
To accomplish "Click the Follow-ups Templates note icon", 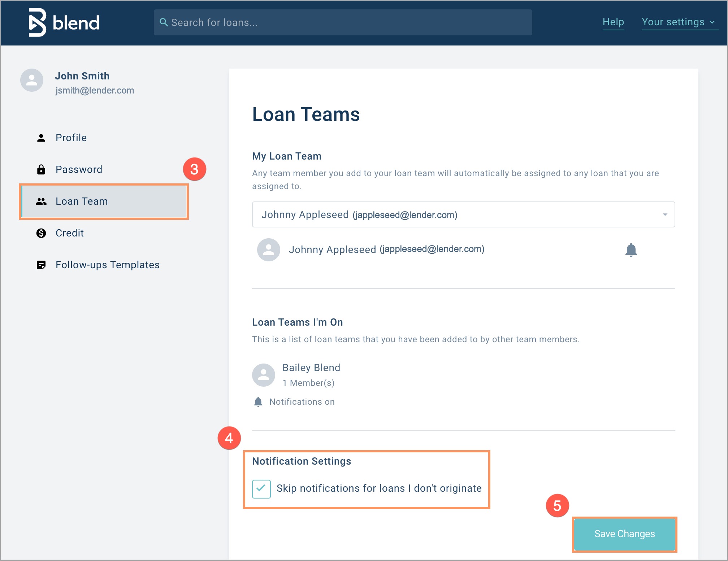I will [41, 265].
